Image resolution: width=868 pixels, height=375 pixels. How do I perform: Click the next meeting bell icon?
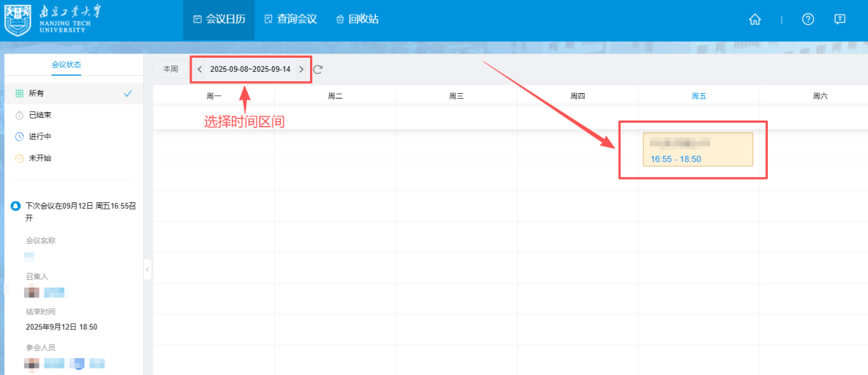tap(15, 207)
